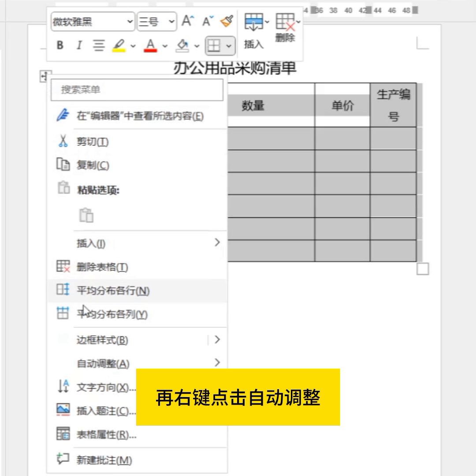Expand borders dropdown arrow
Screen dimensions: 476x476
229,46
